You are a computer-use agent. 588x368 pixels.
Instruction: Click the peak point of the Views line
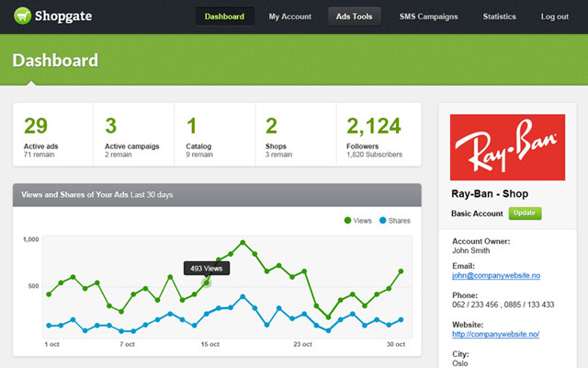point(243,243)
